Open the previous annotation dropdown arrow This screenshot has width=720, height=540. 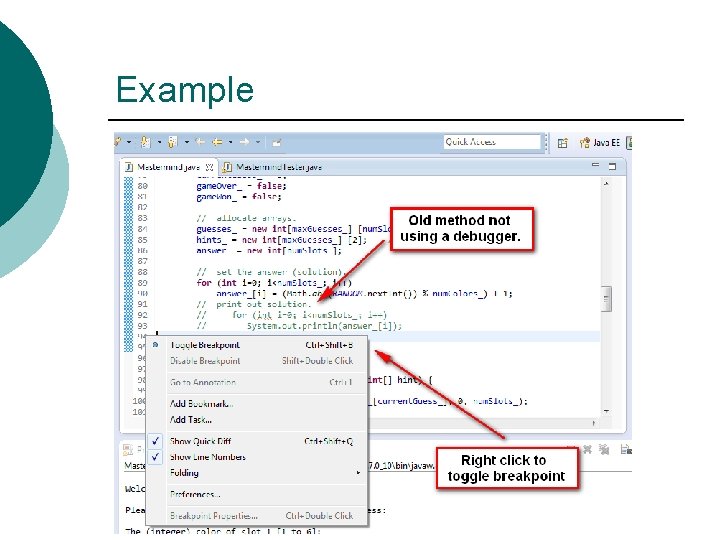[x=186, y=142]
